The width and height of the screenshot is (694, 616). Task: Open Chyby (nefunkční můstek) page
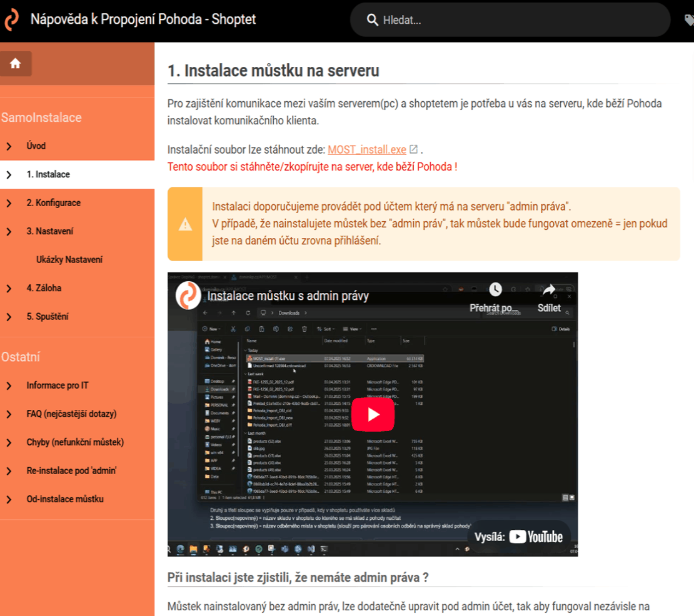click(75, 442)
